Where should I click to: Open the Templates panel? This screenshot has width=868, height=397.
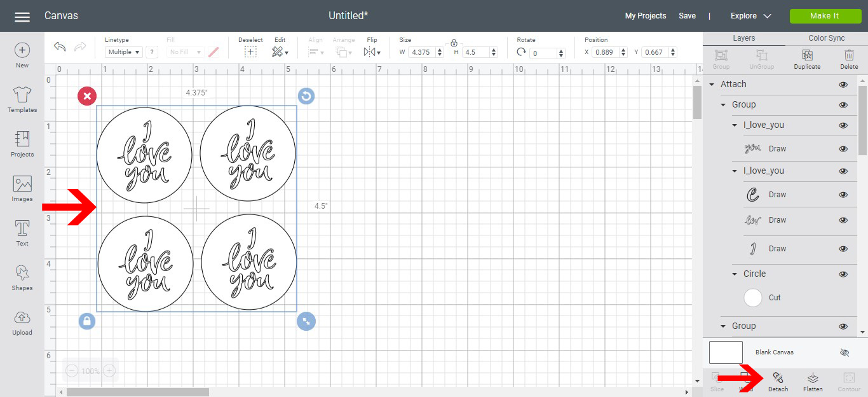22,100
